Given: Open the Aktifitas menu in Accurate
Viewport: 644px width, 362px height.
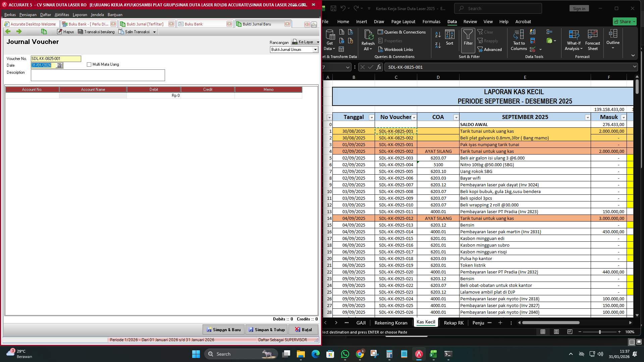Looking at the screenshot, I should (62, 15).
